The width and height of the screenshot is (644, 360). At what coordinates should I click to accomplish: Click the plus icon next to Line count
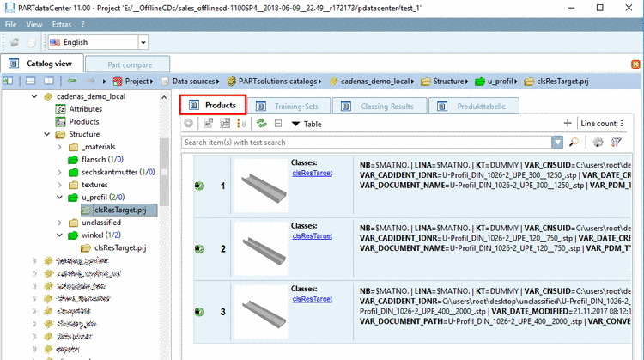coord(568,123)
